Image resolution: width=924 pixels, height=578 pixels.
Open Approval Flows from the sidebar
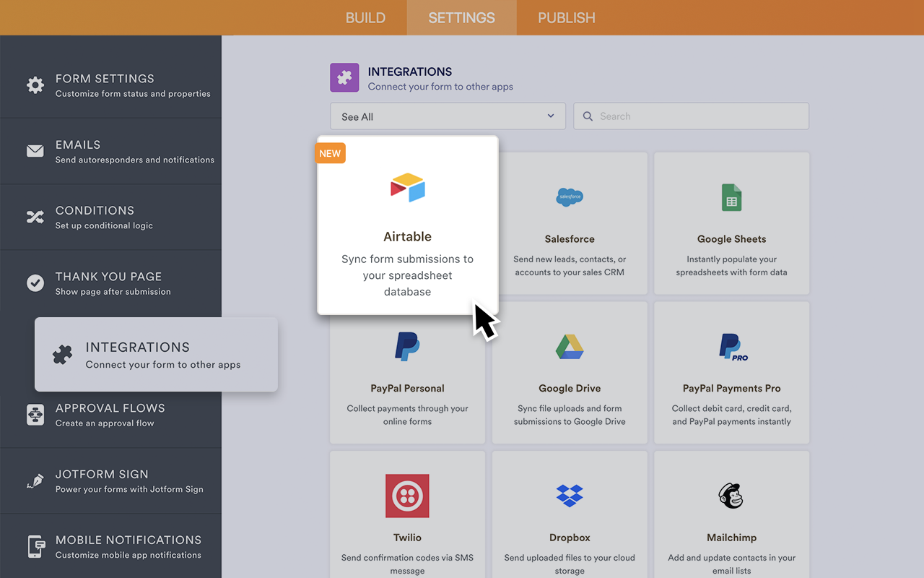[108, 414]
